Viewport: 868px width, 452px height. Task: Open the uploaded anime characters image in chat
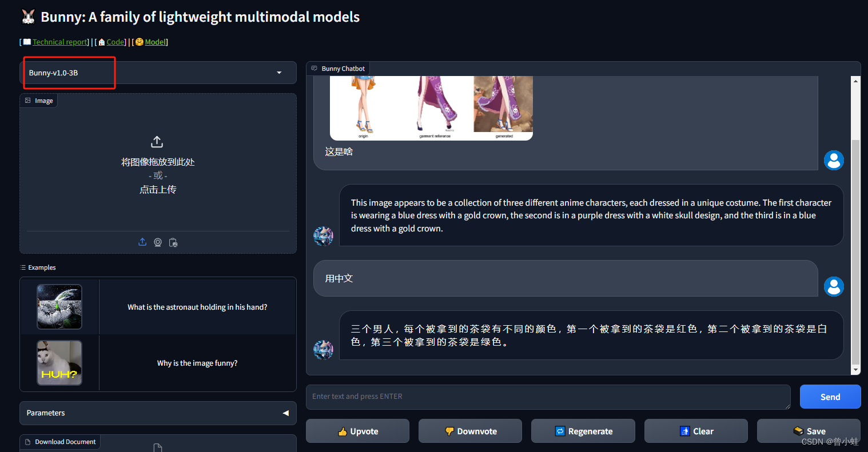[431, 108]
